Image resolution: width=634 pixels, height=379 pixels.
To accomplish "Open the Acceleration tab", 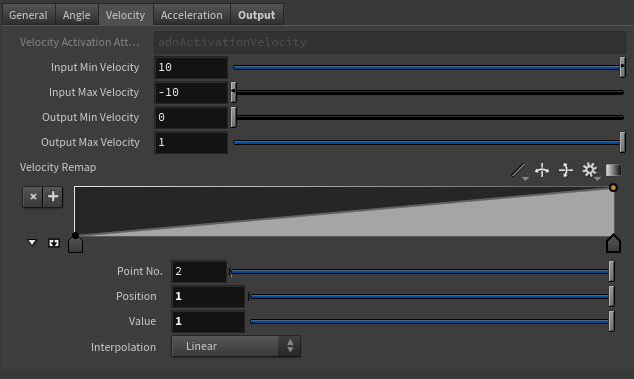I will coord(192,15).
